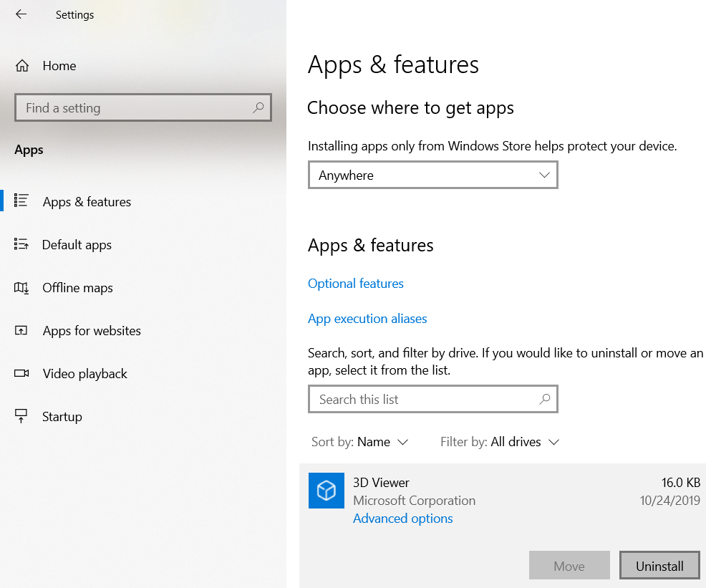Click the magnifier in Search this list

545,399
